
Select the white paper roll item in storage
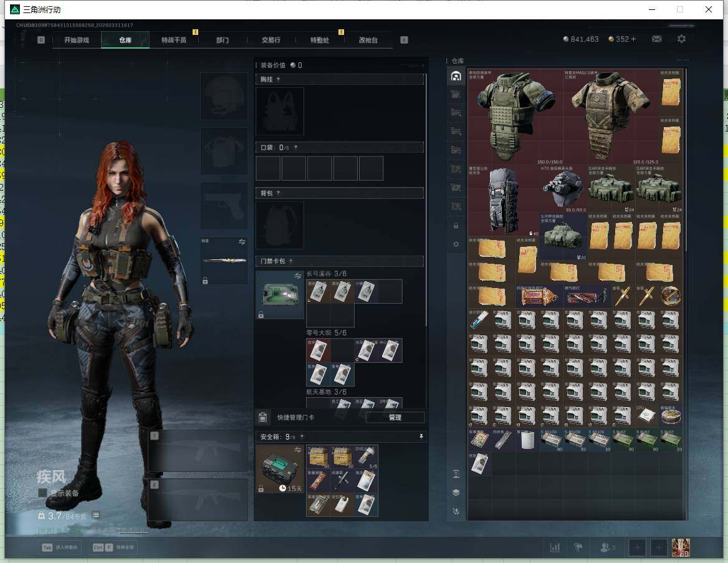(x=527, y=440)
